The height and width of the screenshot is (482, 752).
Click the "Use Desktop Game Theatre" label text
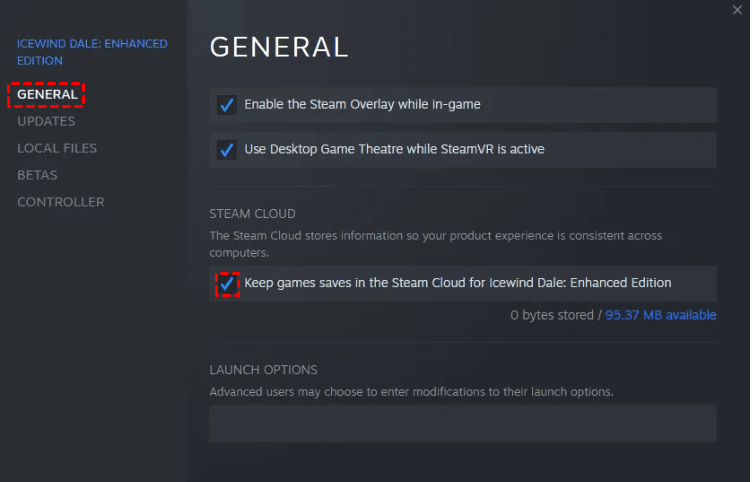[x=394, y=149]
